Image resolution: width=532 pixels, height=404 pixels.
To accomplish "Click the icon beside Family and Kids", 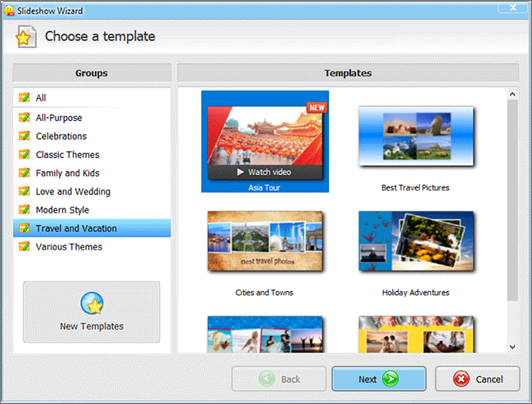I will coord(24,173).
